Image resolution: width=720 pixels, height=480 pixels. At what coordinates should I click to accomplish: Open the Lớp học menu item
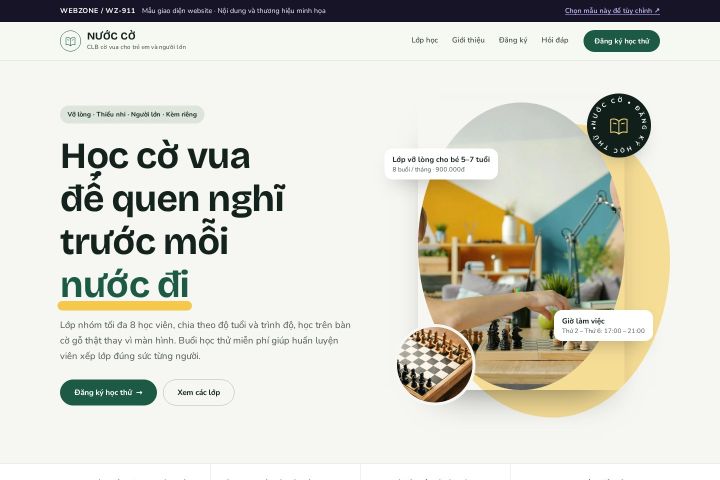pyautogui.click(x=424, y=40)
